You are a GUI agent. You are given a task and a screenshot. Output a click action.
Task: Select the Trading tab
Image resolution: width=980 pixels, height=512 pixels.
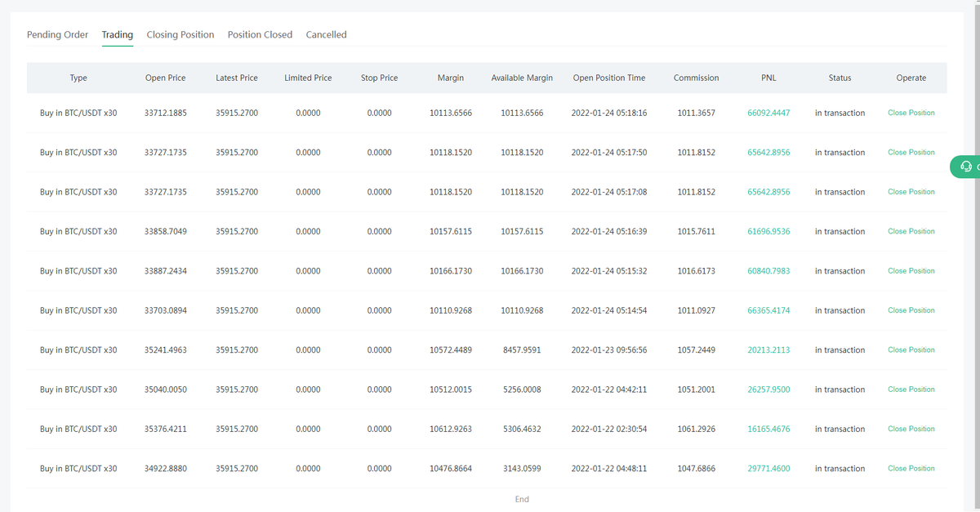click(118, 34)
